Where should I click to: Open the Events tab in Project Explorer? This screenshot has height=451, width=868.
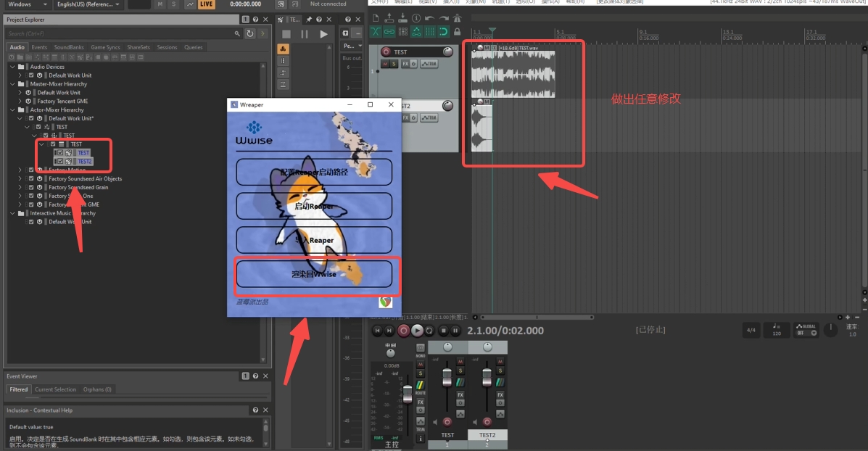click(x=39, y=47)
